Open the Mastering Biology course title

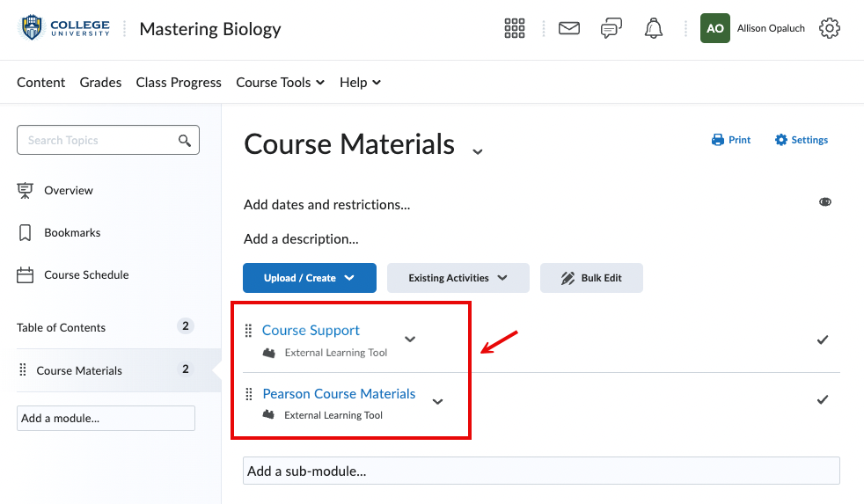point(210,29)
